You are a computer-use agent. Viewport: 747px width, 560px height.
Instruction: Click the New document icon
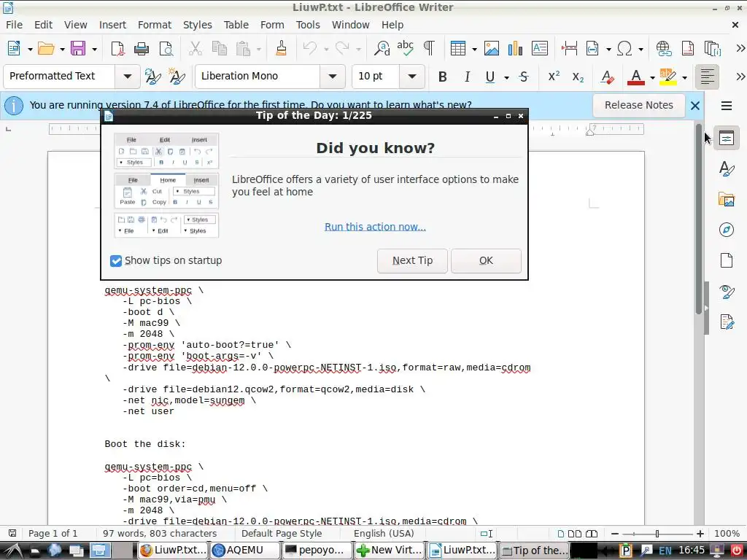tap(14, 49)
